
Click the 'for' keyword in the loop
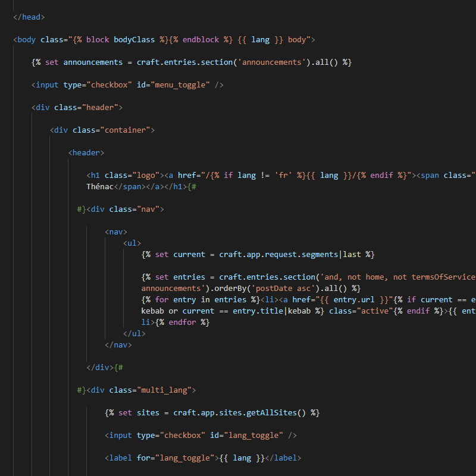(x=162, y=300)
